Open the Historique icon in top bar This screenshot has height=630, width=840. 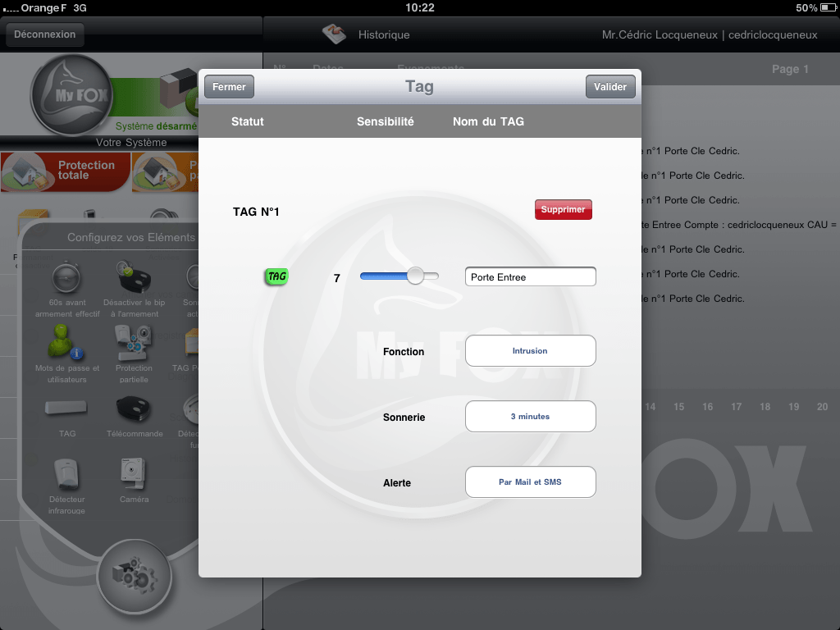coord(334,34)
